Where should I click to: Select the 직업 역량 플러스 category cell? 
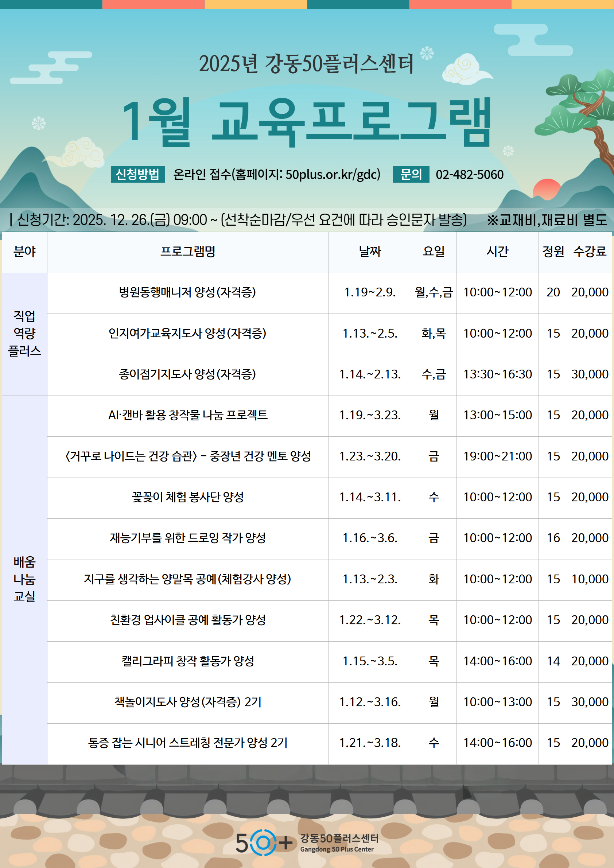coord(24,334)
